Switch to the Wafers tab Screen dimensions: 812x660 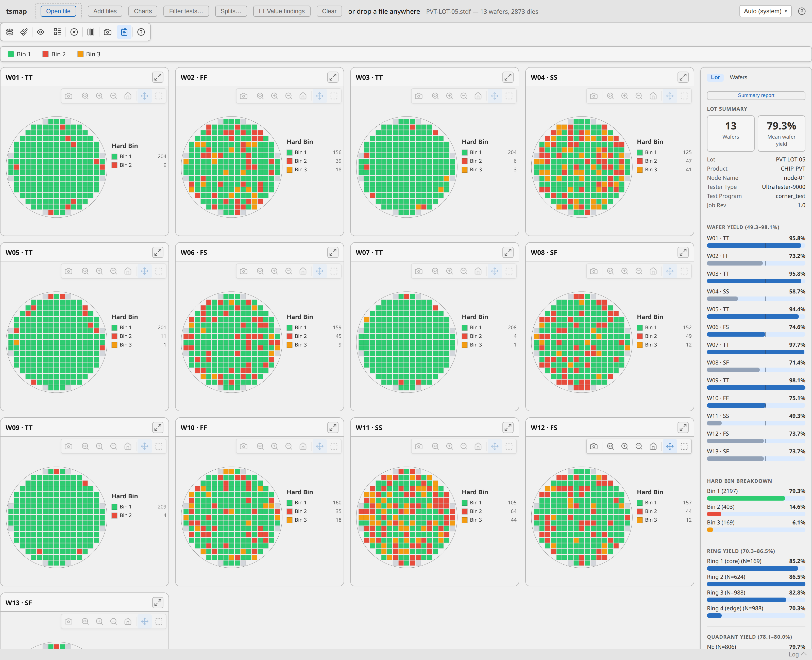point(738,77)
